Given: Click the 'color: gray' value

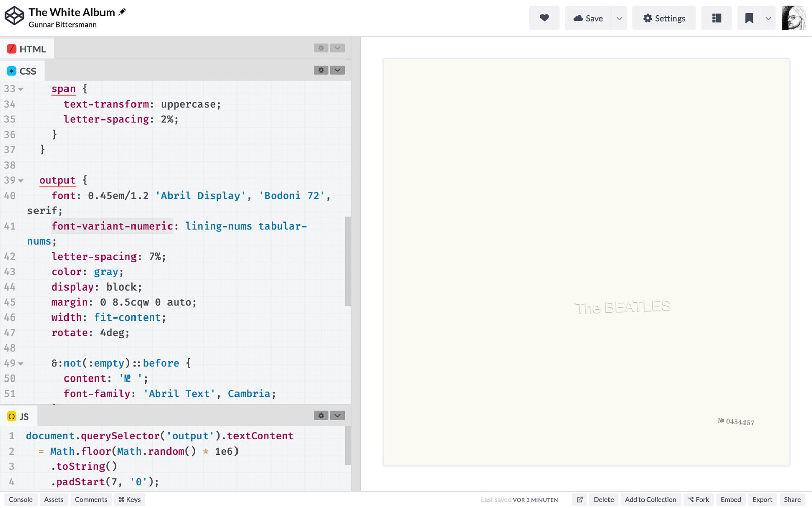Looking at the screenshot, I should [x=106, y=272].
